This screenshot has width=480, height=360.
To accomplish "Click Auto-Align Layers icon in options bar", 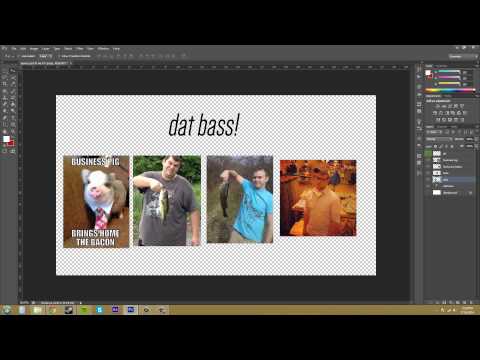I will 183,56.
